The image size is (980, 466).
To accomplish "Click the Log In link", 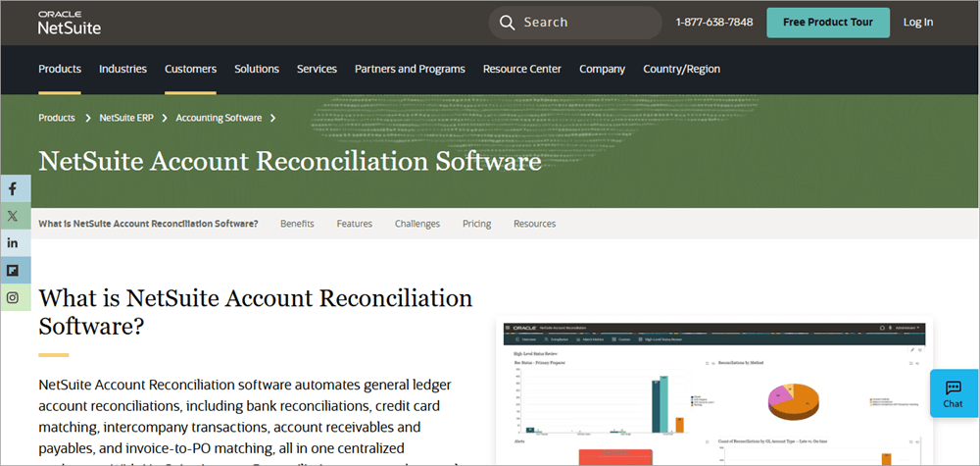I will click(918, 23).
